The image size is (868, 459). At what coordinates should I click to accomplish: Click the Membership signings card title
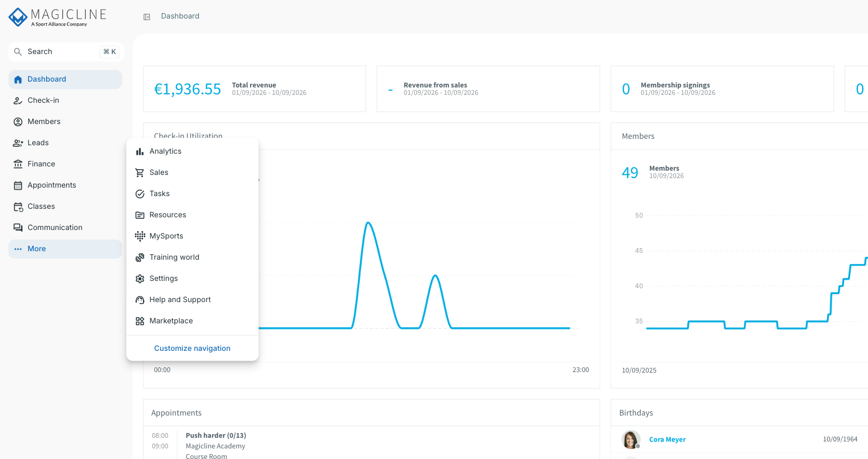point(675,85)
